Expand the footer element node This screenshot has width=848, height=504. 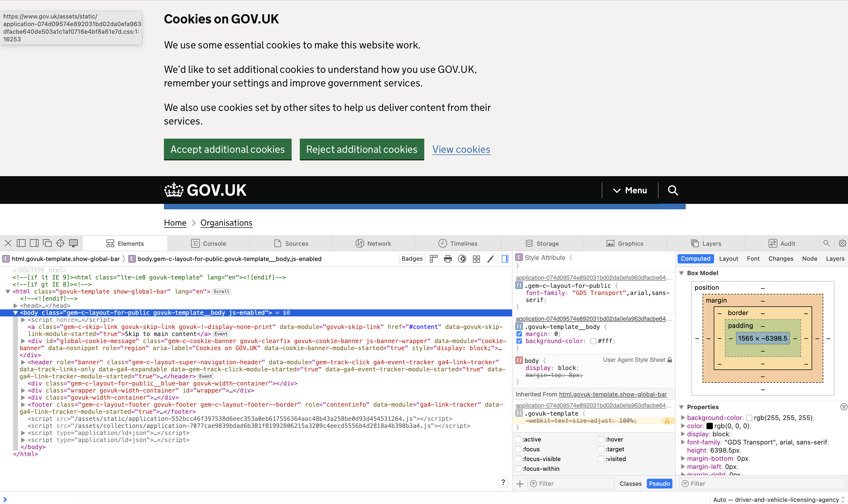pyautogui.click(x=23, y=405)
